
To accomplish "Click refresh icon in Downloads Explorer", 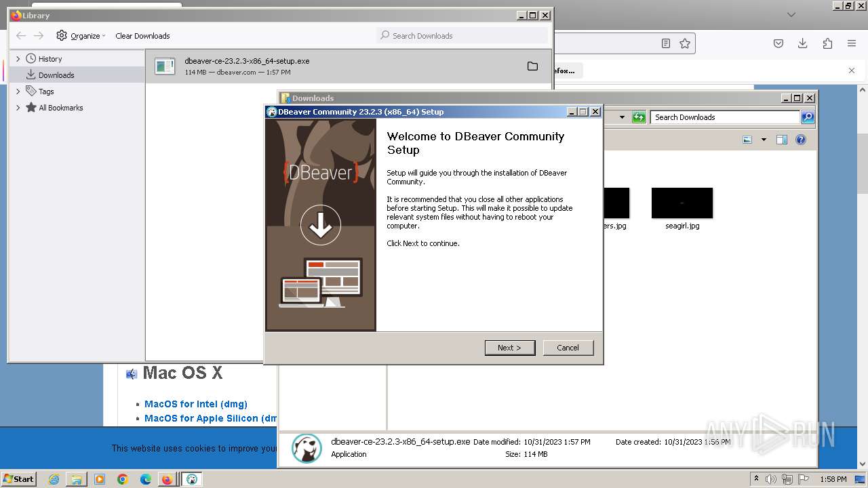I will pos(639,117).
